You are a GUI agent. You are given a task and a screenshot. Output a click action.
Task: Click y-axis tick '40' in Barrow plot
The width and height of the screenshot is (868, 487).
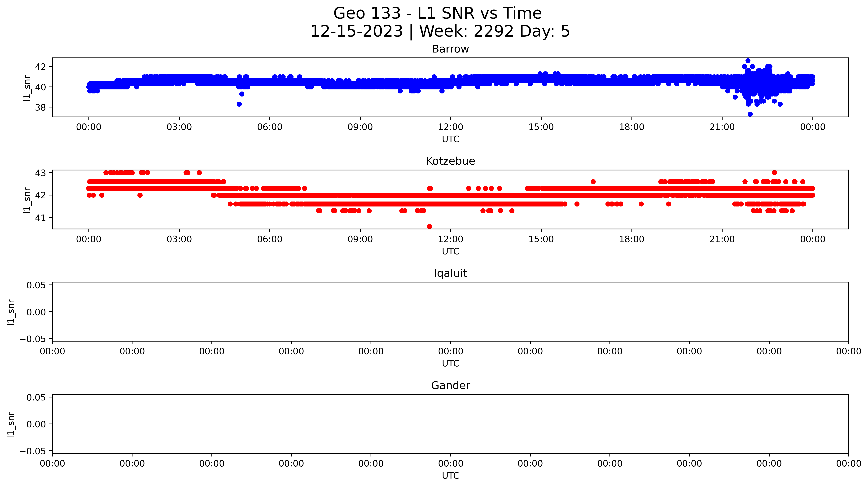[x=41, y=87]
